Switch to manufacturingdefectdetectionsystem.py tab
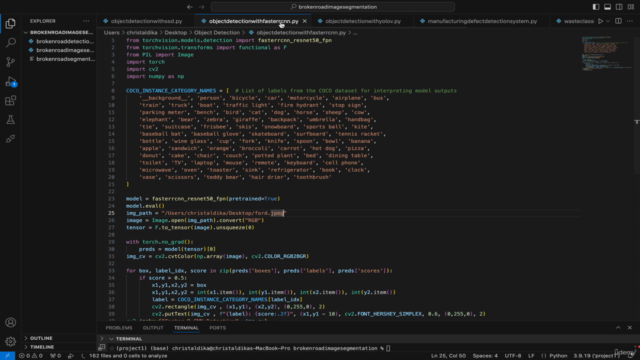This screenshot has width=640, height=360. (482, 21)
